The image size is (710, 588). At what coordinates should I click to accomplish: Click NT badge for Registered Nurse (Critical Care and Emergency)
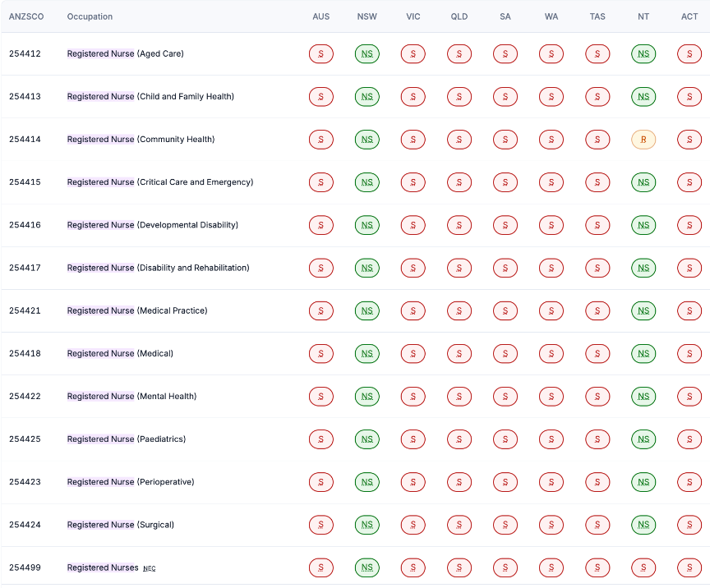pyautogui.click(x=643, y=182)
